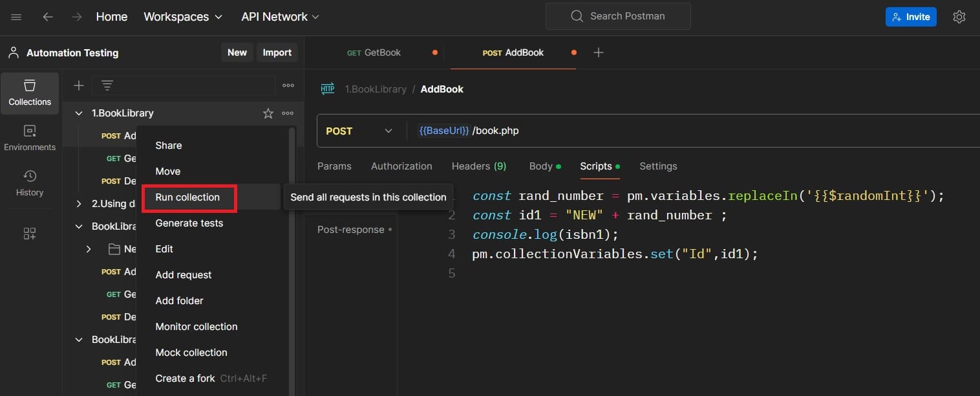This screenshot has width=980, height=396.
Task: Click the Search Postman field
Action: pos(618,16)
